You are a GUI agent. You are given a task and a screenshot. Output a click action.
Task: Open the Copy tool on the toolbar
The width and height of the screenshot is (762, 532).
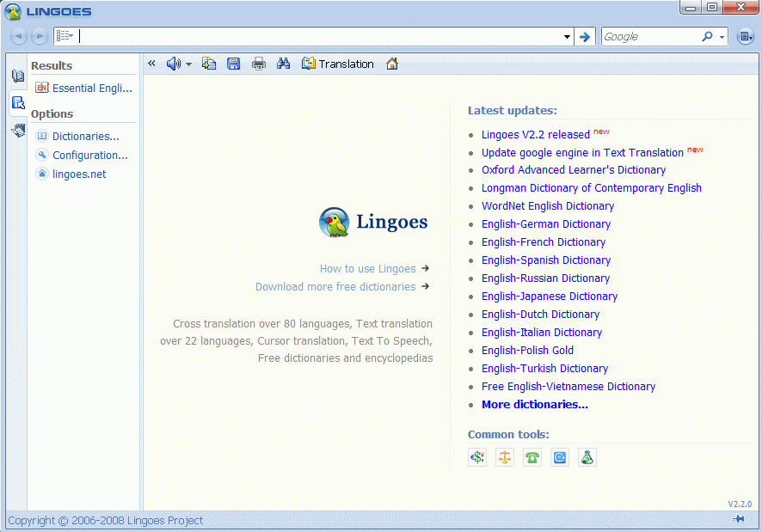pyautogui.click(x=209, y=63)
